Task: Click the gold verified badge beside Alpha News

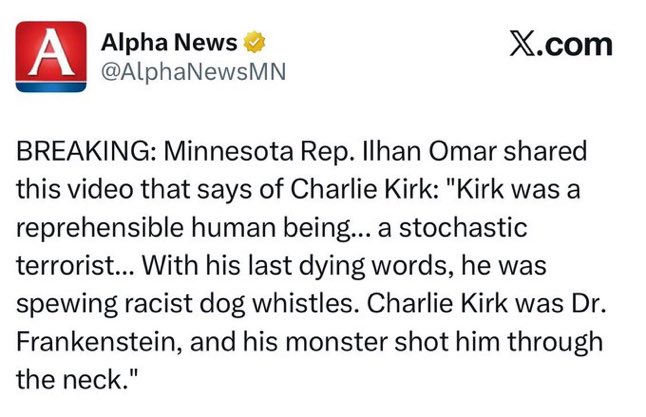Action: [255, 43]
